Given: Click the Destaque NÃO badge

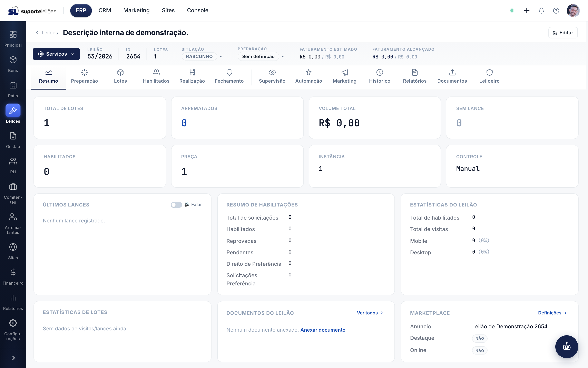Looking at the screenshot, I should coord(479,338).
